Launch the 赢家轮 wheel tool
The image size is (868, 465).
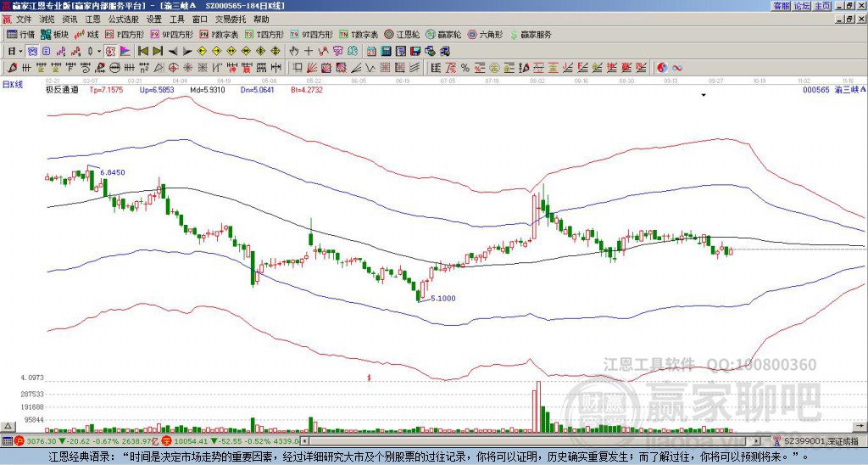443,34
